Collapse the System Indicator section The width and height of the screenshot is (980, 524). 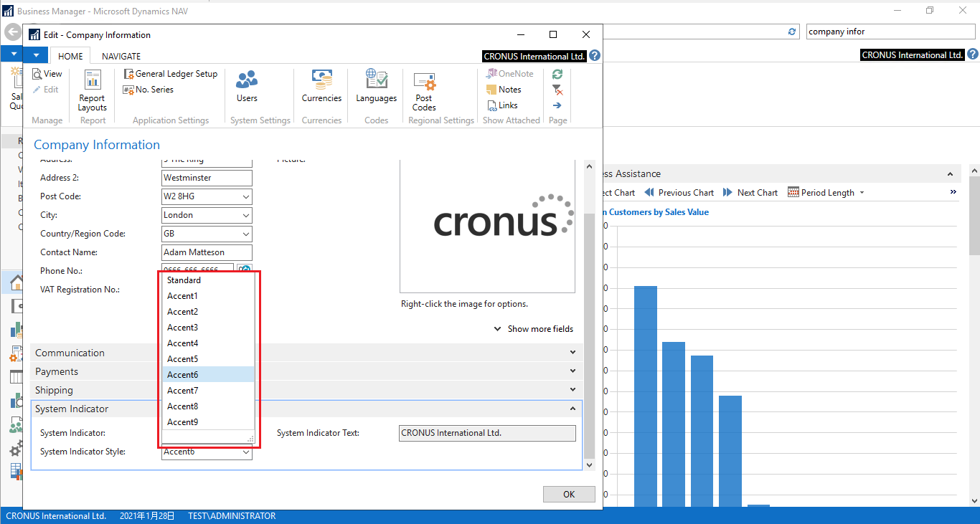pyautogui.click(x=572, y=409)
